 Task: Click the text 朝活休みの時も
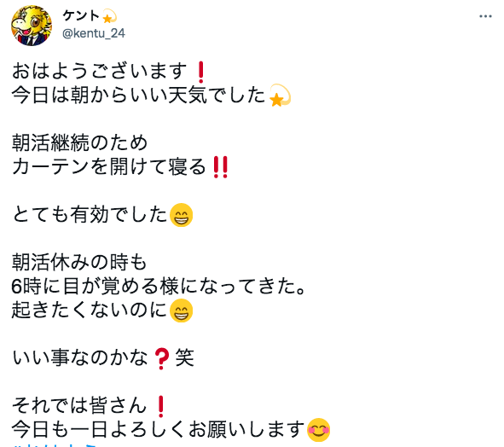(79, 262)
